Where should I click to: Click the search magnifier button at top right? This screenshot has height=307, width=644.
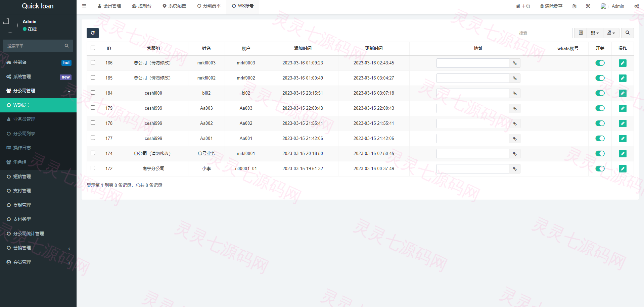628,33
